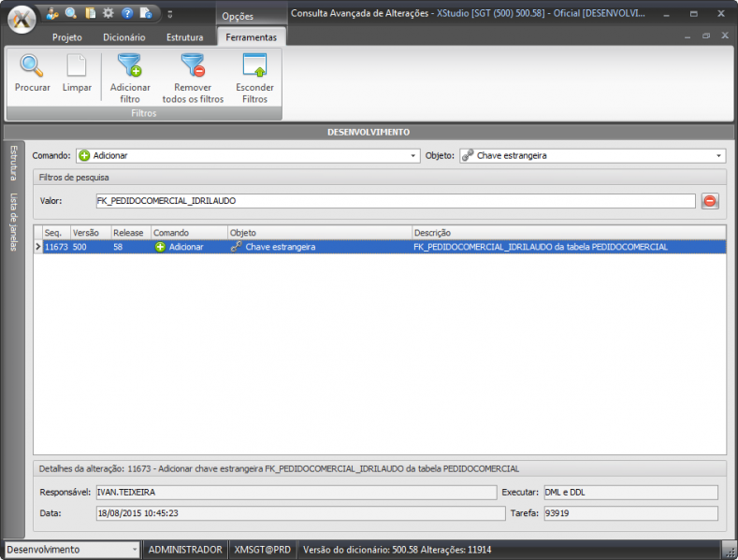Click the blue help question mark icon
The image size is (738, 560).
127,13
